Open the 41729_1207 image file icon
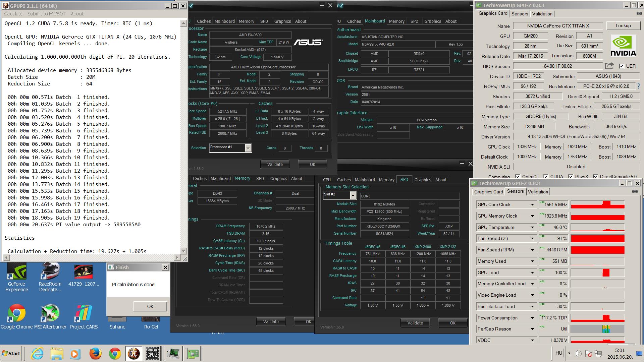Viewport: 644px width, 362px height. (x=84, y=276)
